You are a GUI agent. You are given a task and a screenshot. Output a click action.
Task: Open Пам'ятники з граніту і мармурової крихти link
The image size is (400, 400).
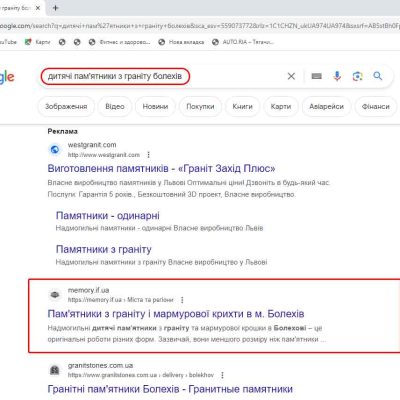[176, 314]
